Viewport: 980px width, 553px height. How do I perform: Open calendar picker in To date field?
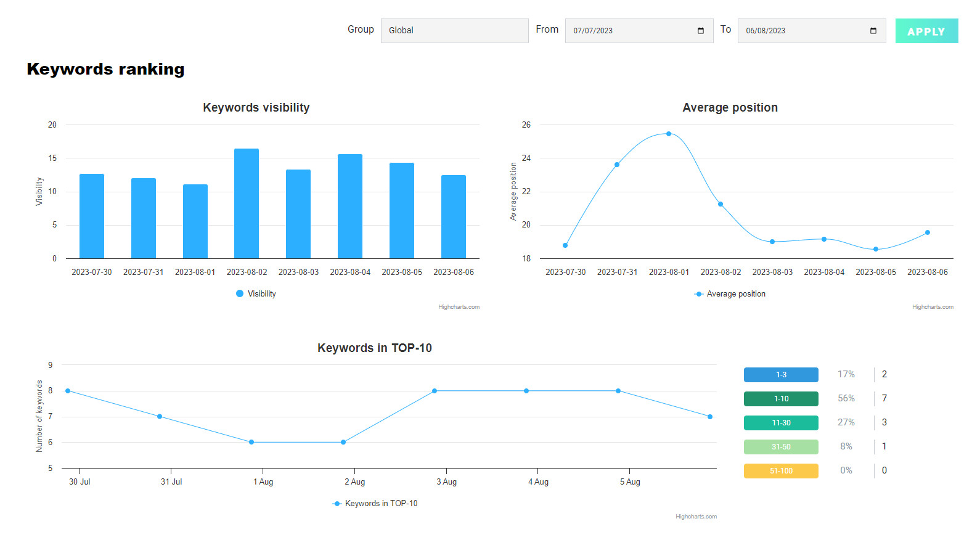(873, 31)
